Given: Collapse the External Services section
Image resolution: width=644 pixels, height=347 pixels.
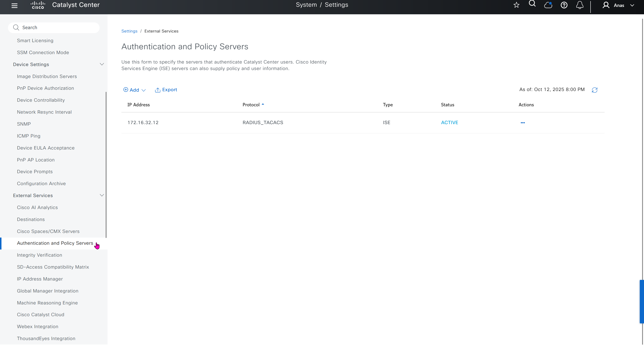Looking at the screenshot, I should [102, 195].
